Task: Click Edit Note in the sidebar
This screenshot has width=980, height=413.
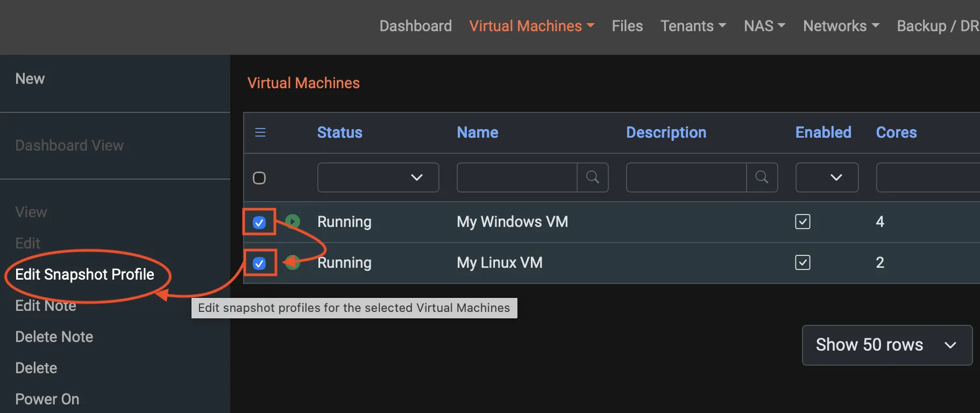Action: (x=46, y=305)
